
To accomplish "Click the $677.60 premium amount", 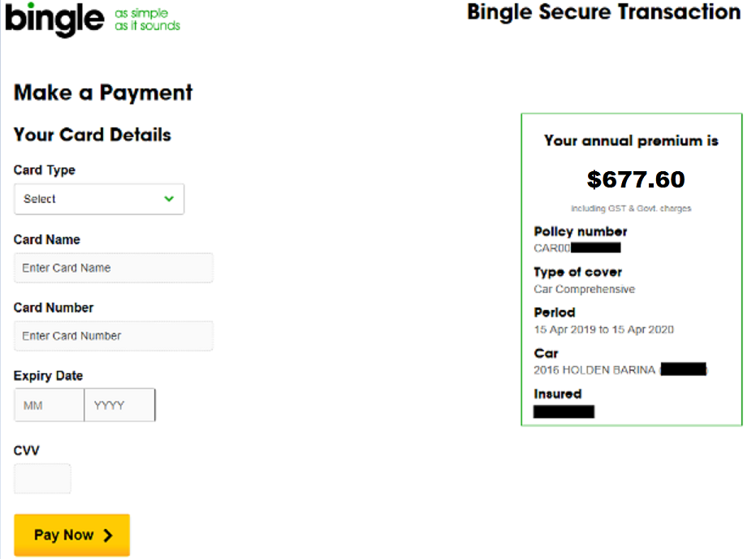I will click(x=636, y=180).
